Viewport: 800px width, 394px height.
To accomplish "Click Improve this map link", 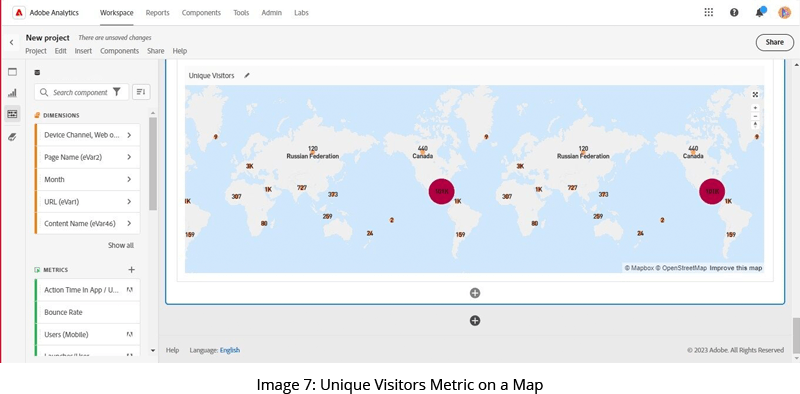I will 736,268.
